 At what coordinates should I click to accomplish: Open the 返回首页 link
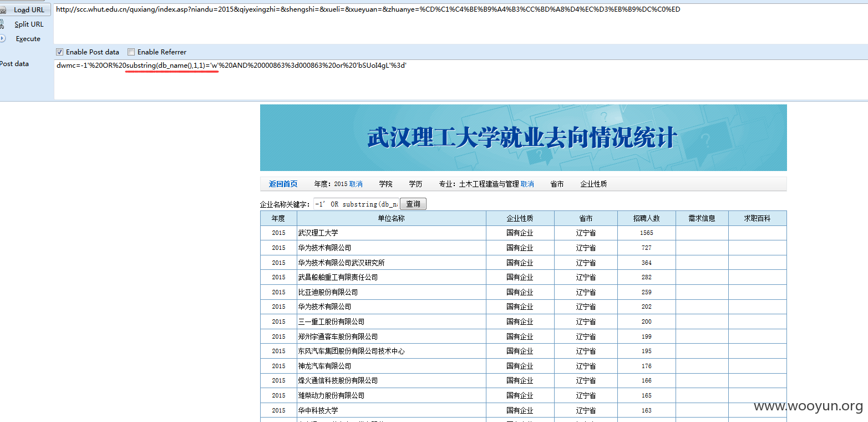(283, 184)
